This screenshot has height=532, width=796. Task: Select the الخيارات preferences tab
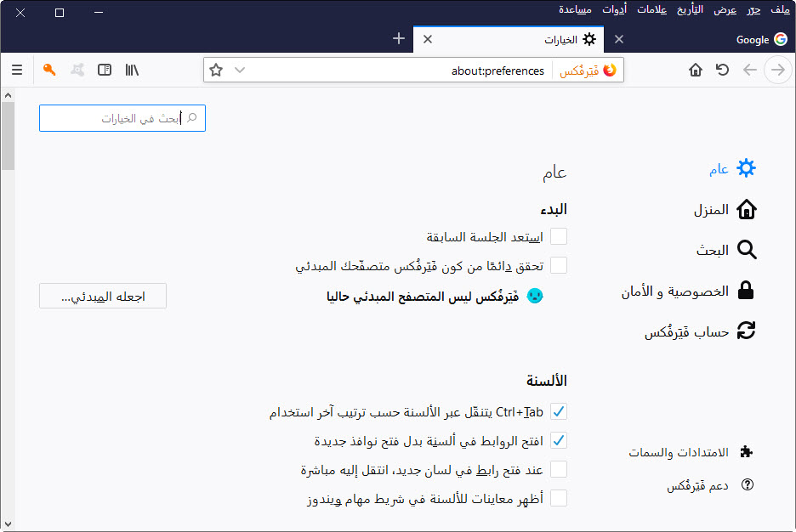tap(509, 39)
